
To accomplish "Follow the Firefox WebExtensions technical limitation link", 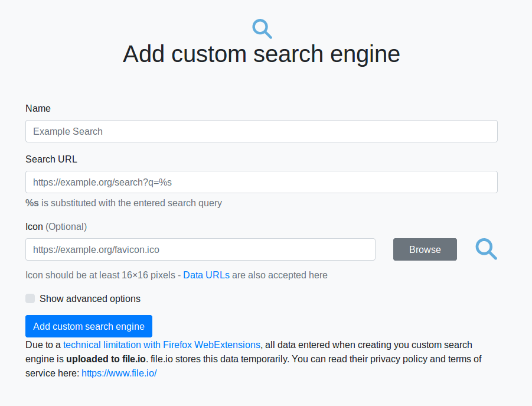I will click(162, 345).
